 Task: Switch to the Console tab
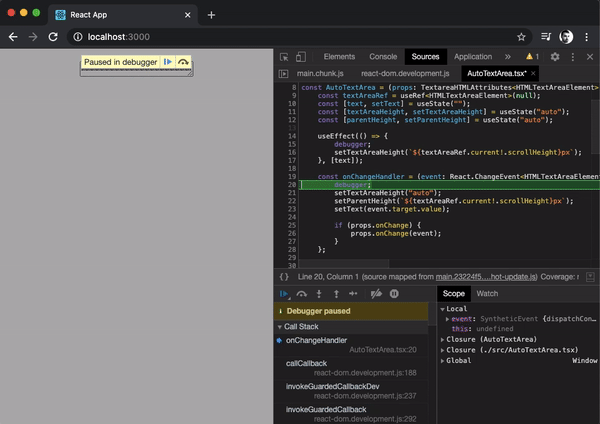pyautogui.click(x=382, y=57)
